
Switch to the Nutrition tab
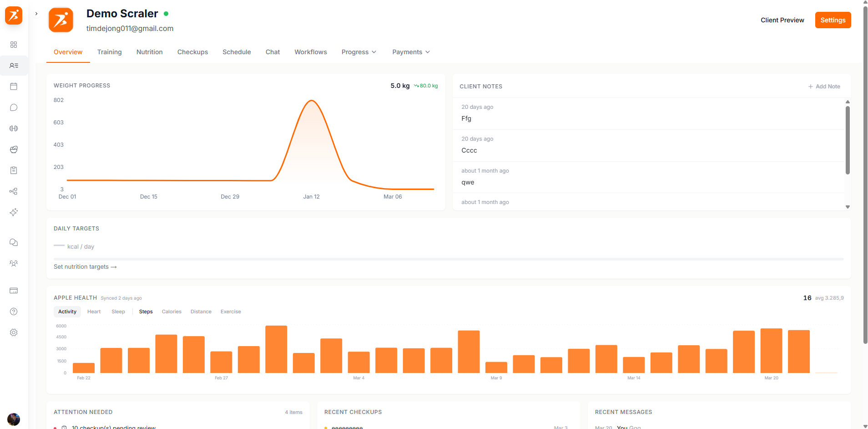(149, 52)
